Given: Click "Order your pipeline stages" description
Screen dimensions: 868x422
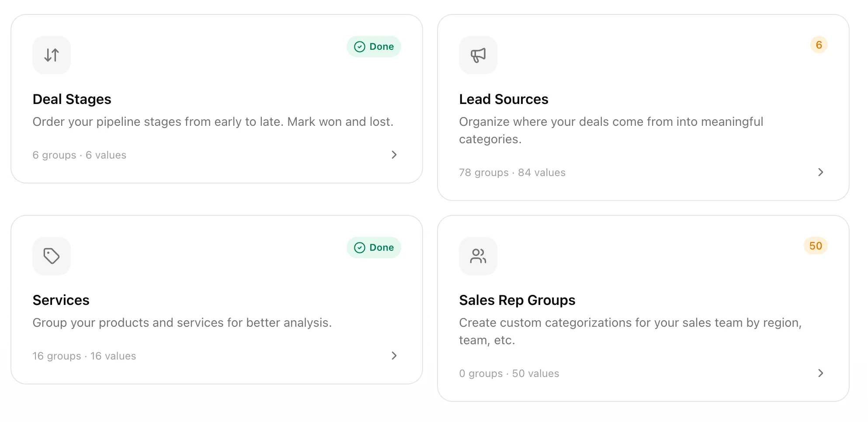Looking at the screenshot, I should pos(213,121).
